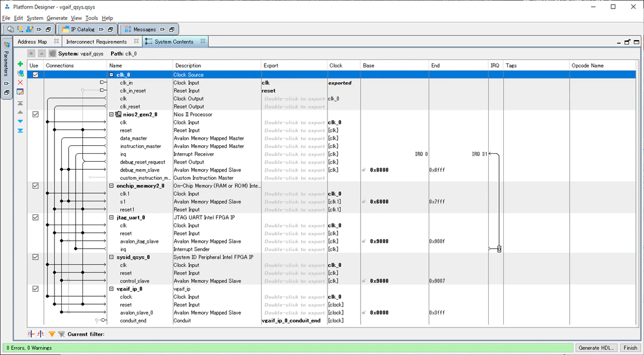Disable the Use checkbox for sysid_qsys_0

tap(35, 257)
